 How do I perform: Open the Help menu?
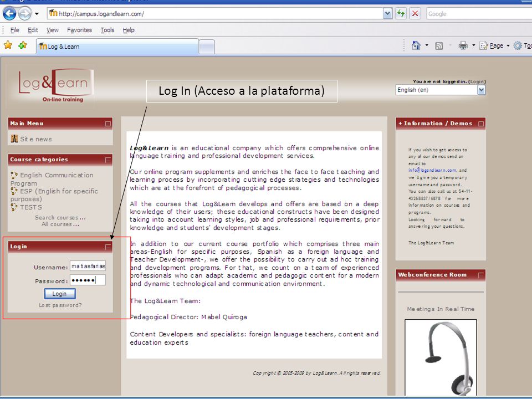tap(129, 30)
